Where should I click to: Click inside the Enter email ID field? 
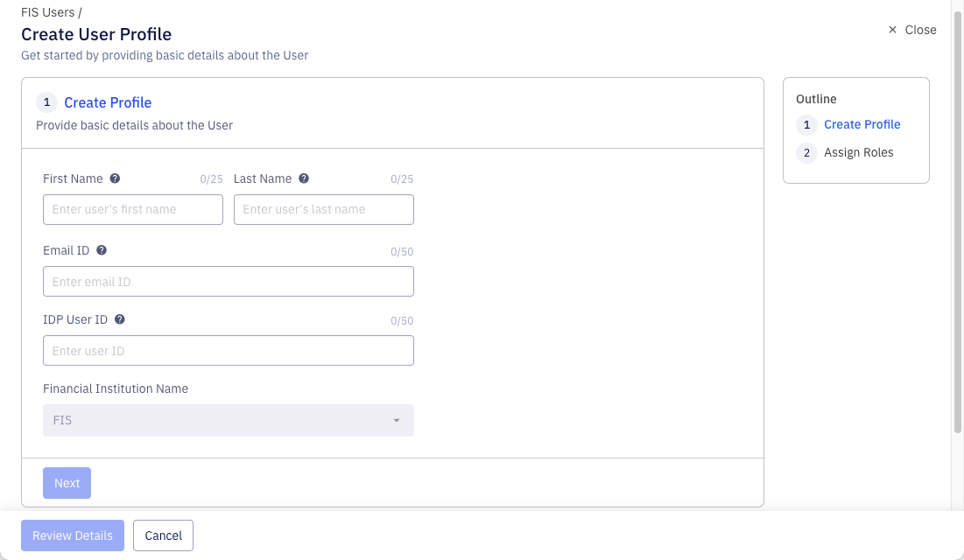(x=228, y=281)
